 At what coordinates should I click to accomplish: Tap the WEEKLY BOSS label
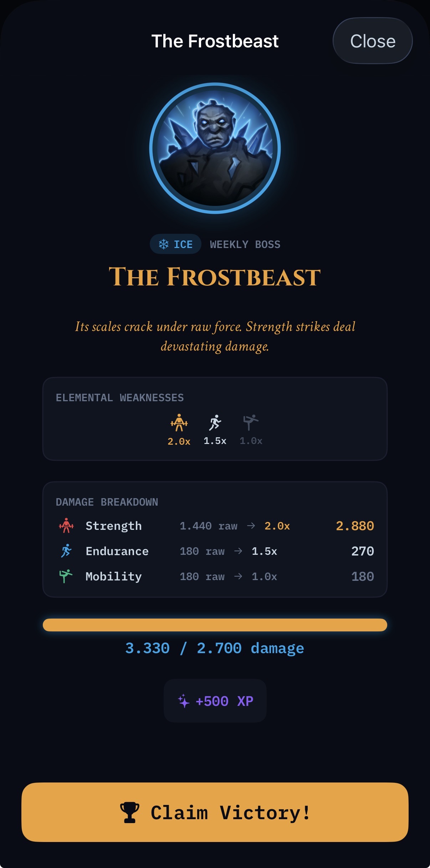245,244
